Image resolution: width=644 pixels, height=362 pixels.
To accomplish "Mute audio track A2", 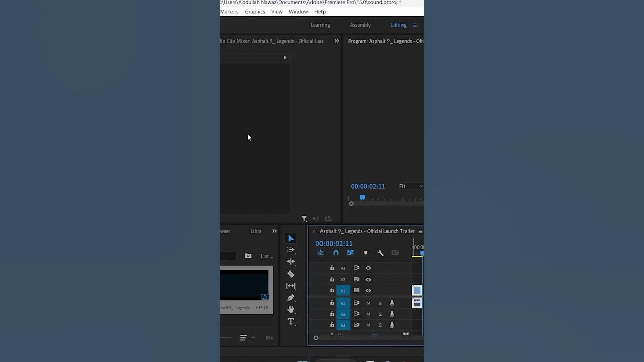I will pos(368,314).
